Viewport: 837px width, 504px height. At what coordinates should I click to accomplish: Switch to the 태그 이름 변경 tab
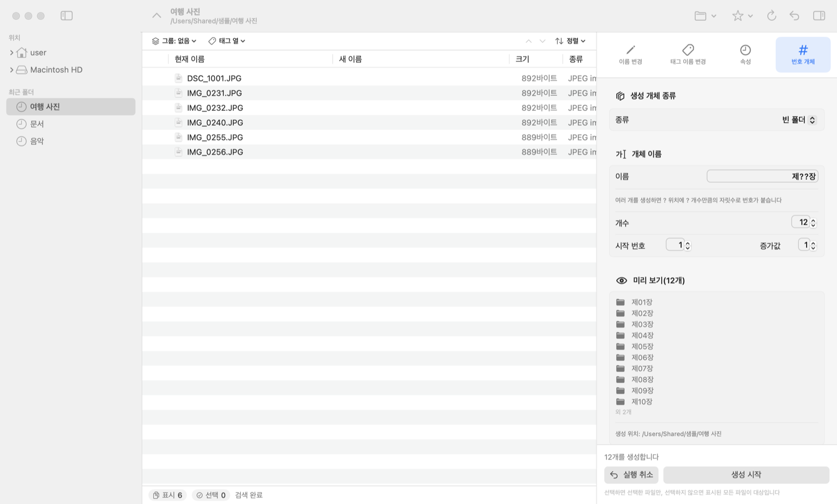pos(688,54)
